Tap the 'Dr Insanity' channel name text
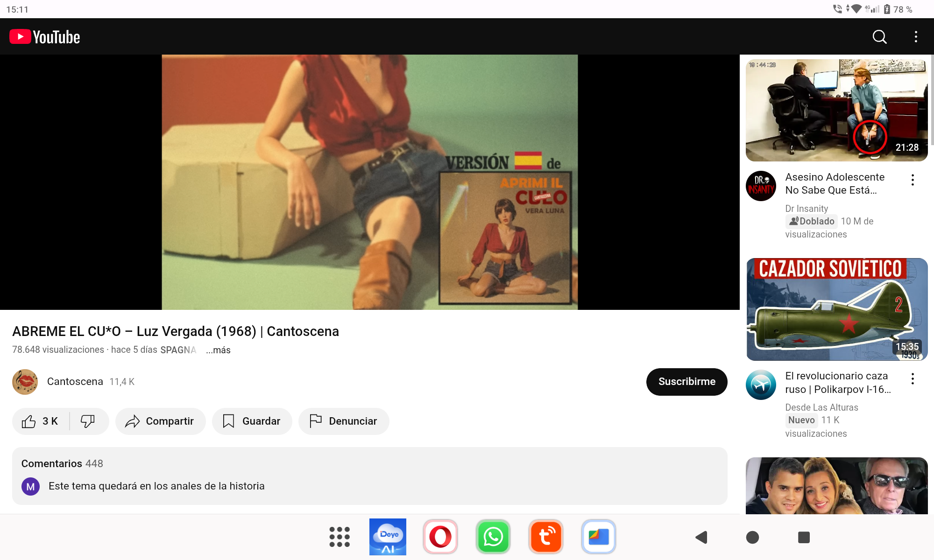This screenshot has height=560, width=934. click(807, 209)
